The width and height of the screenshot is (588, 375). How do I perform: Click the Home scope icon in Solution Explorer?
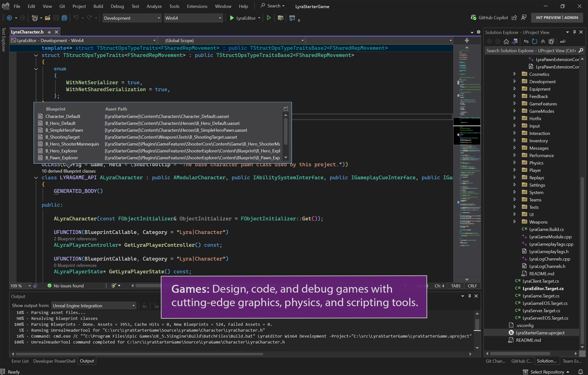point(506,41)
